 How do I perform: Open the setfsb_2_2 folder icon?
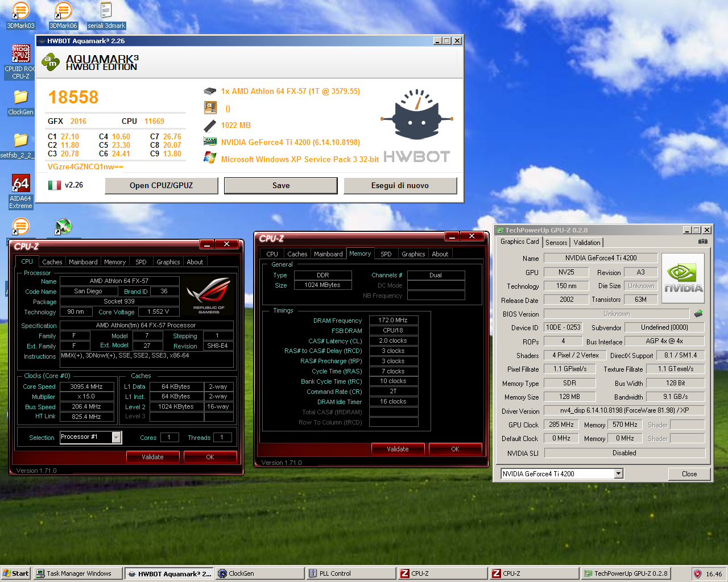pos(20,145)
